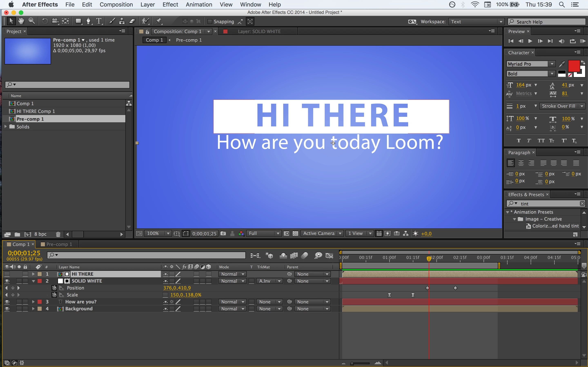Switch to Pre-comp 1 timeline tab
This screenshot has height=367, width=588.
coord(59,244)
